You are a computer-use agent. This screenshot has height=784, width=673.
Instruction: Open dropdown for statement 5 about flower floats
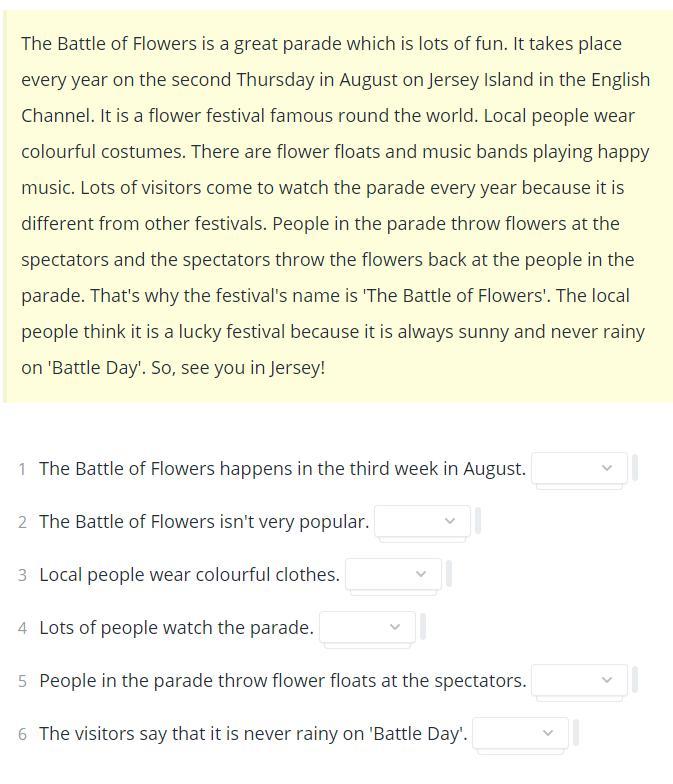pyautogui.click(x=579, y=680)
